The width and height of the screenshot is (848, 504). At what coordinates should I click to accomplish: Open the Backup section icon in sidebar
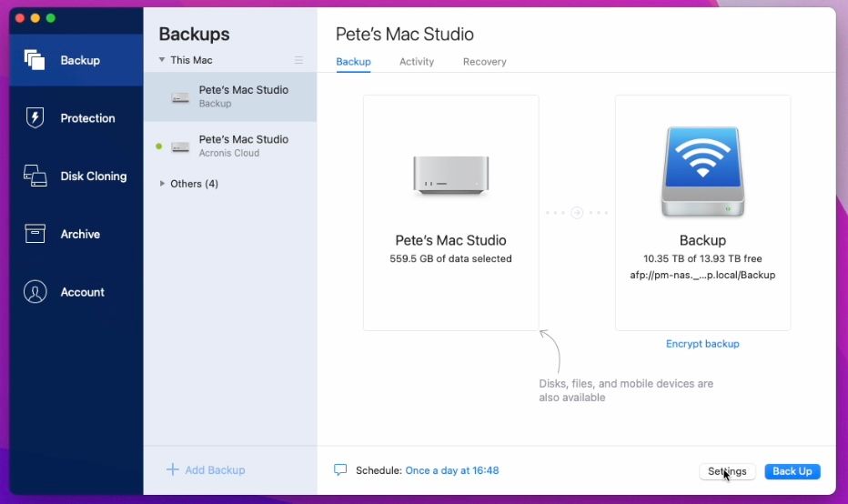click(x=35, y=59)
